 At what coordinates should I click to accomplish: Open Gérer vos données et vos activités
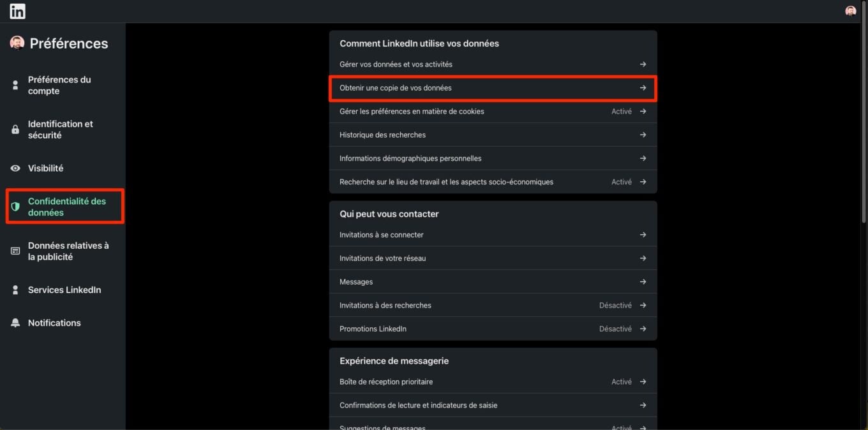[493, 64]
